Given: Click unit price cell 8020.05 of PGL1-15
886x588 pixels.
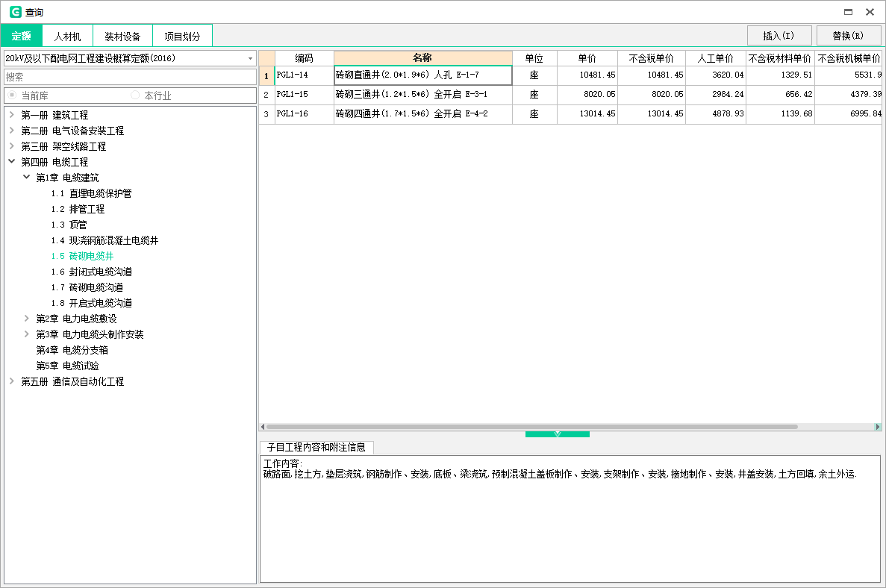Looking at the screenshot, I should (587, 94).
